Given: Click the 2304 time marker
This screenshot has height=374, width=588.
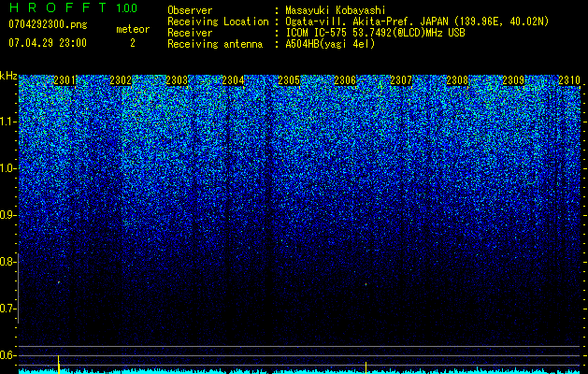Looking at the screenshot, I should (x=233, y=80).
